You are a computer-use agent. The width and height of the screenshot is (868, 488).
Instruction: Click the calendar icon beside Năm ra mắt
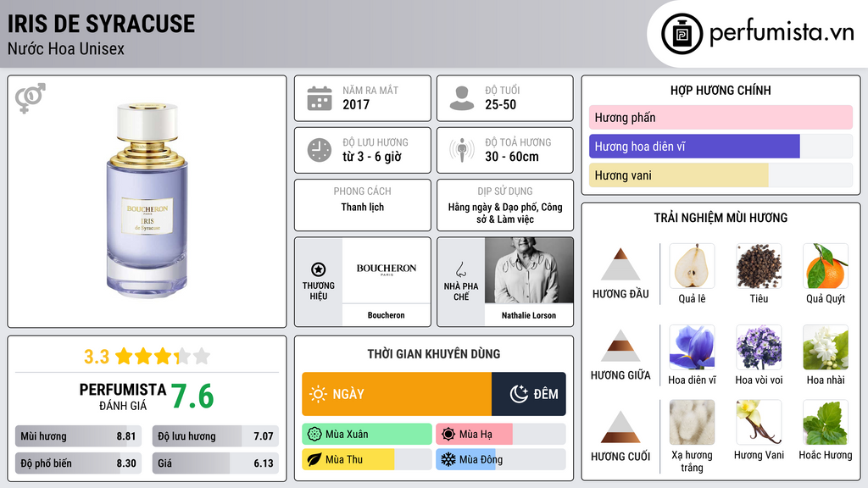[320, 98]
